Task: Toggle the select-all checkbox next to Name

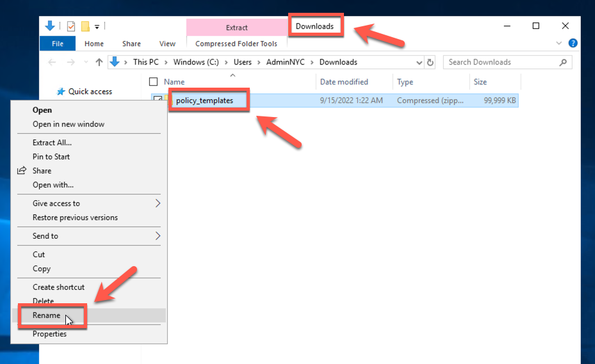Action: pyautogui.click(x=153, y=82)
